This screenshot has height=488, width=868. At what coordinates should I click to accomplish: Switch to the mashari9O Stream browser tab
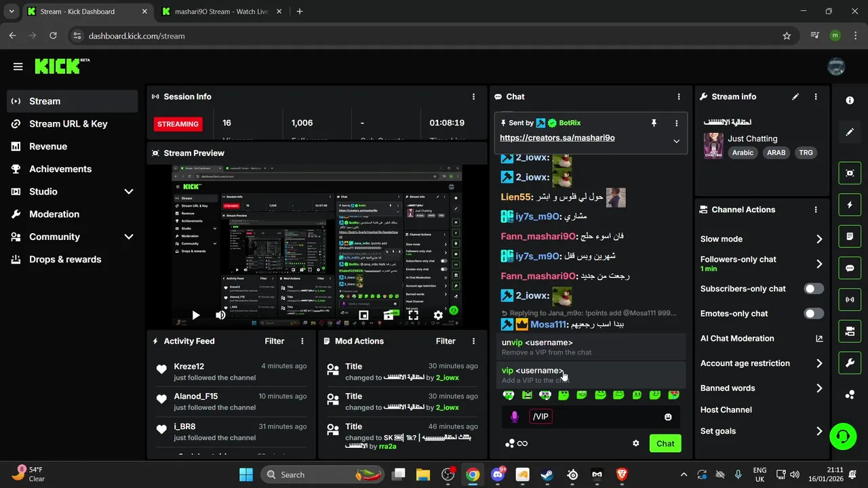tap(221, 12)
